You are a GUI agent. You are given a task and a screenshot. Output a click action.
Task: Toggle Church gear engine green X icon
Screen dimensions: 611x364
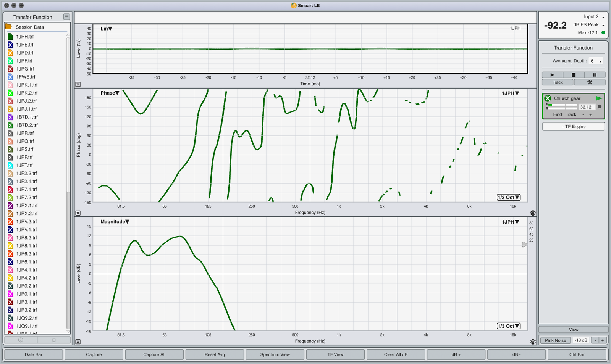548,98
